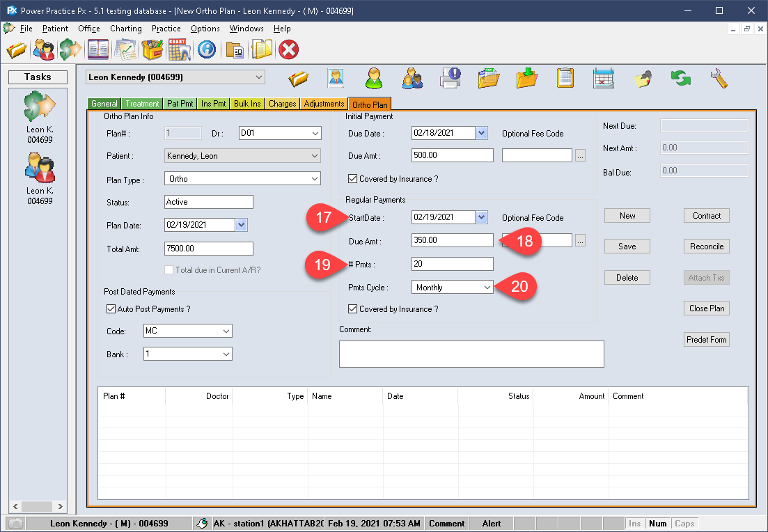The width and height of the screenshot is (768, 532).
Task: Switch to the Ins Pmt tab
Action: point(214,104)
